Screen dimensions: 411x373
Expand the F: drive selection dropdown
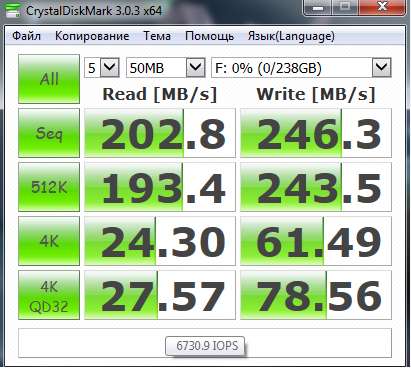tap(301, 68)
